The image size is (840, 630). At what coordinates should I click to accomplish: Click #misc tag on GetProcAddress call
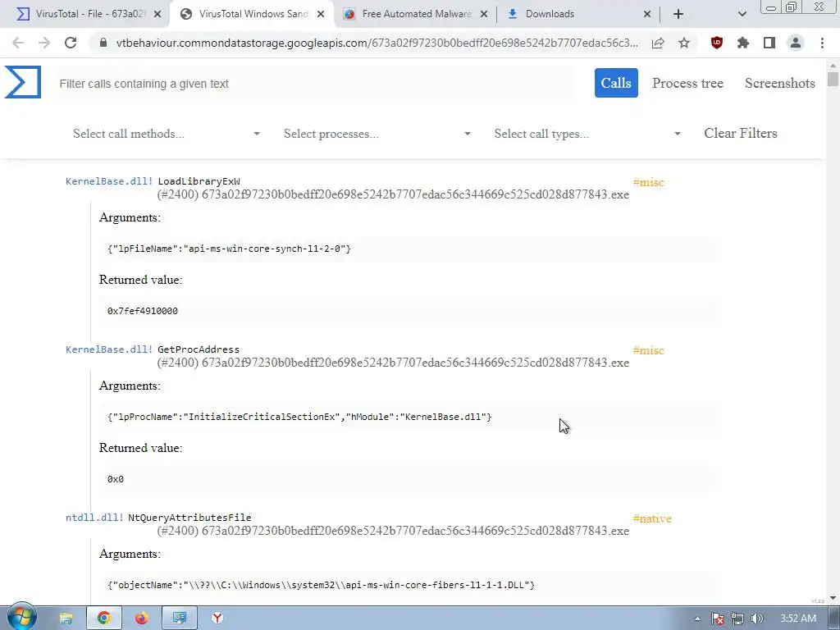tap(648, 350)
